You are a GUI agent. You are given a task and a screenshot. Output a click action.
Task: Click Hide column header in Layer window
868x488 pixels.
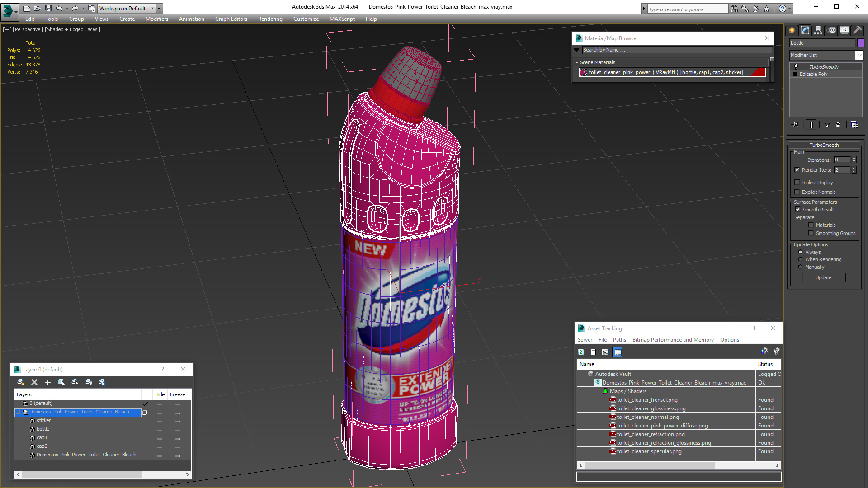pyautogui.click(x=160, y=394)
